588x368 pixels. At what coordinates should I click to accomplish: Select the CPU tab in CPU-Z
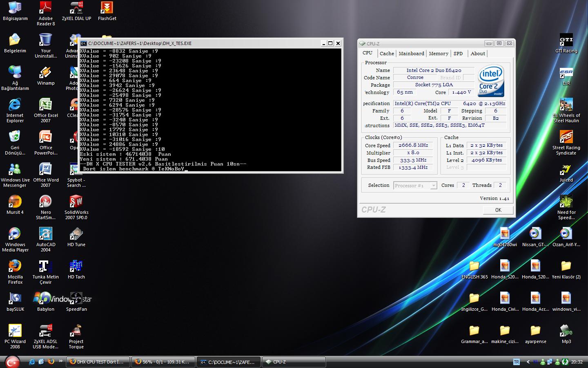(x=367, y=53)
